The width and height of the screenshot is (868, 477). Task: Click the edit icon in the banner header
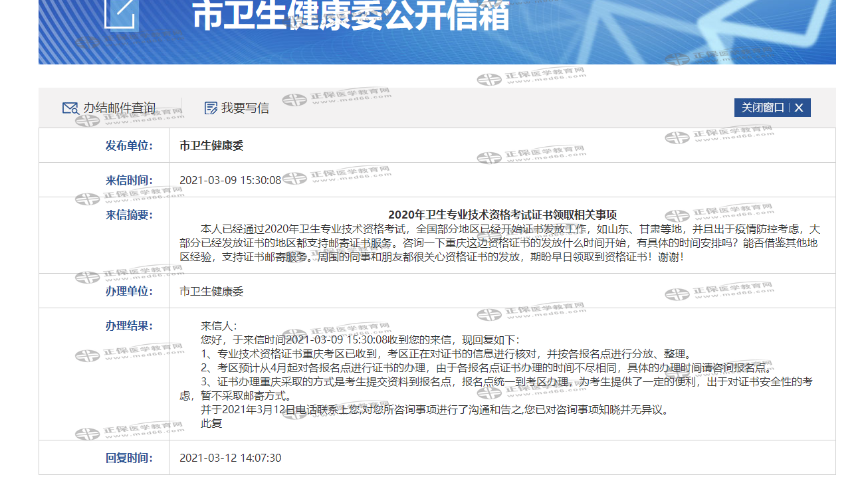click(121, 13)
